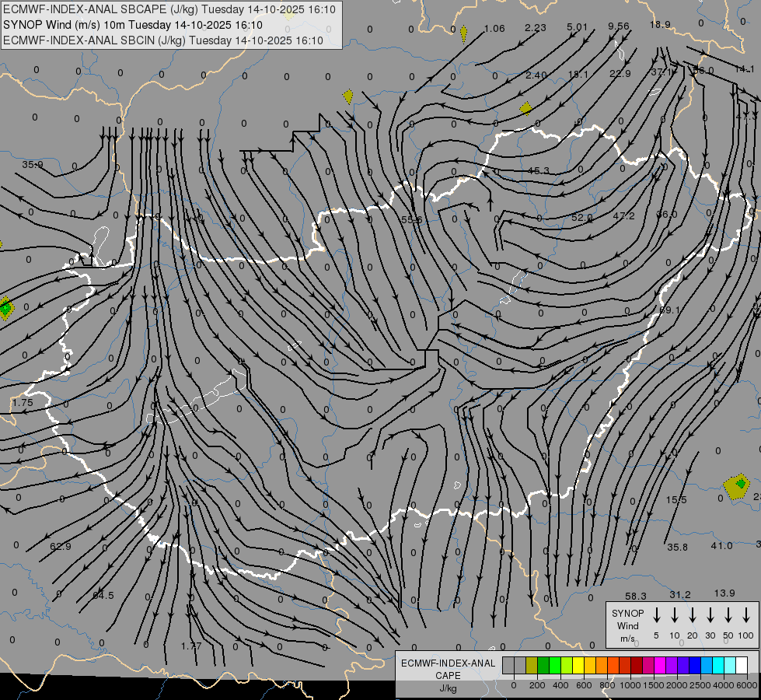Click the 62.9 CAPE value on map
Image resolution: width=761 pixels, height=700 pixels.
point(61,547)
